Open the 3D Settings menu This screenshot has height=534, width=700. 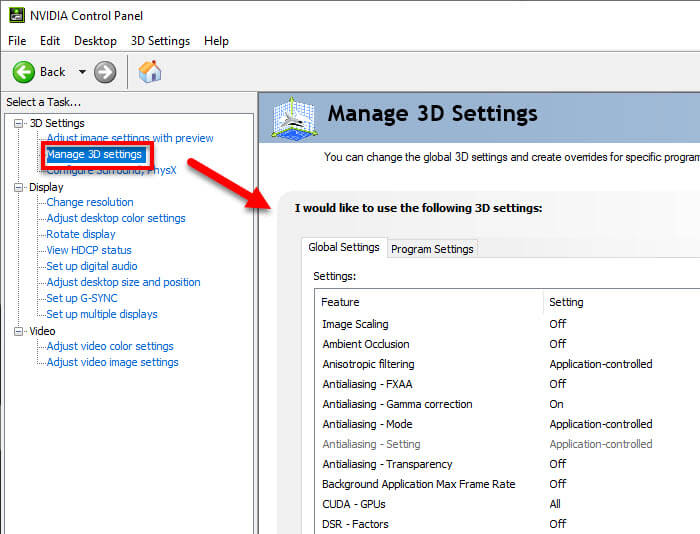pyautogui.click(x=160, y=41)
